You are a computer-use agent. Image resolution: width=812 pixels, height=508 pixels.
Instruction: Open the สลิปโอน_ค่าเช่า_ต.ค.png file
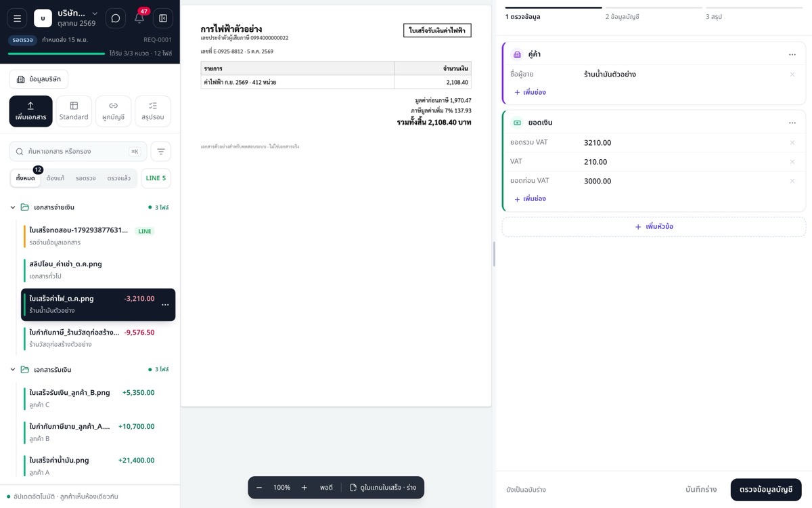click(x=99, y=270)
